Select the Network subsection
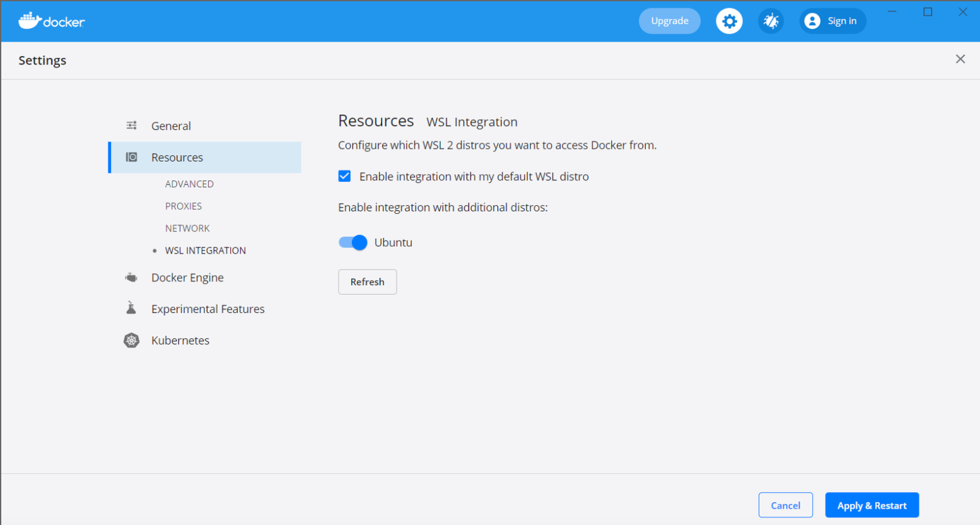980x525 pixels. pos(187,228)
